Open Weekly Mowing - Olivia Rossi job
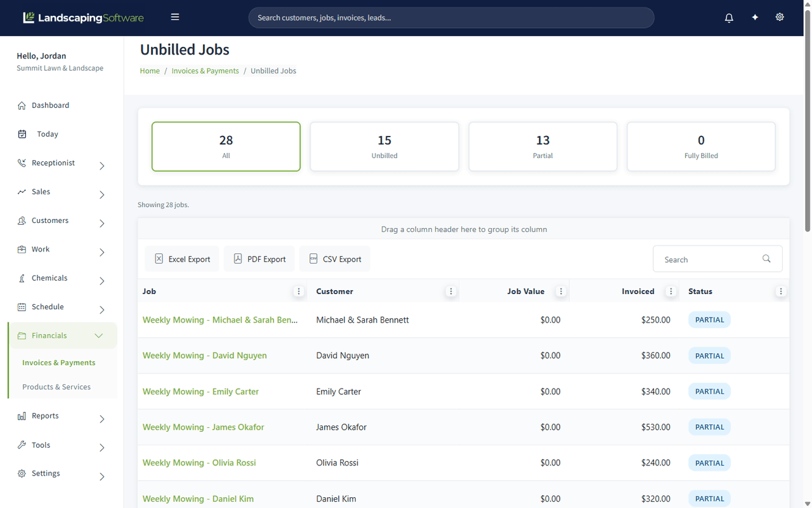This screenshot has width=812, height=508. click(199, 463)
